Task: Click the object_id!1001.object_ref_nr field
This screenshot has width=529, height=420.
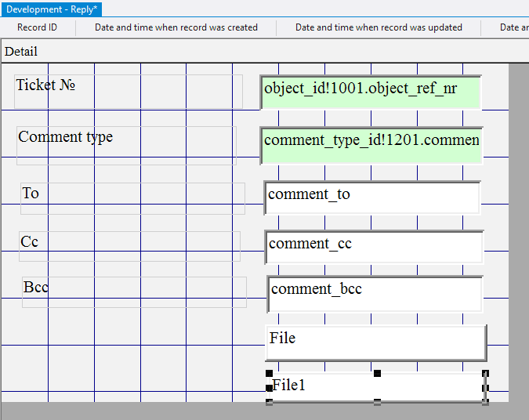Action: tap(371, 92)
